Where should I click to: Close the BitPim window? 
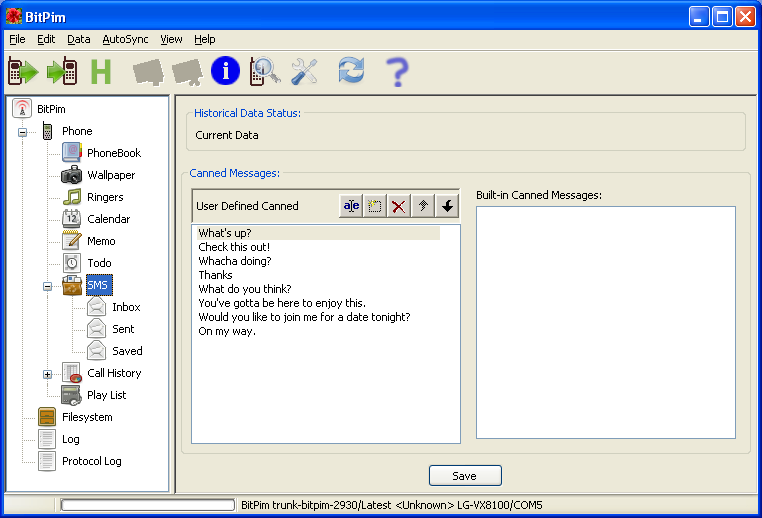[745, 17]
